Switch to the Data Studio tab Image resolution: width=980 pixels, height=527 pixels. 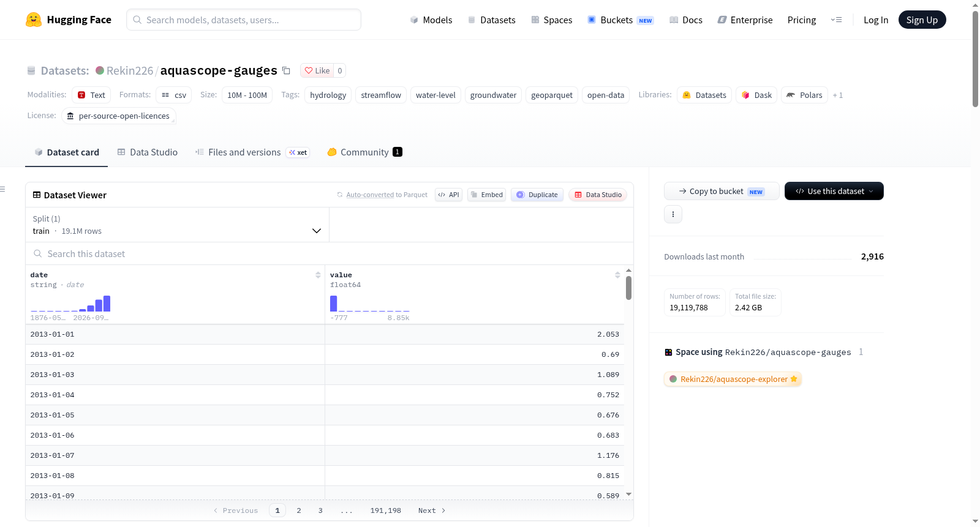click(147, 152)
